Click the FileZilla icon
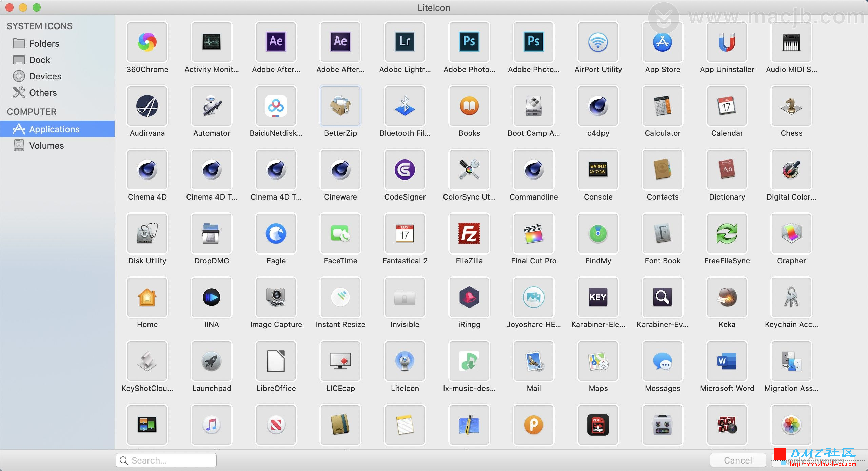This screenshot has height=471, width=868. point(469,233)
